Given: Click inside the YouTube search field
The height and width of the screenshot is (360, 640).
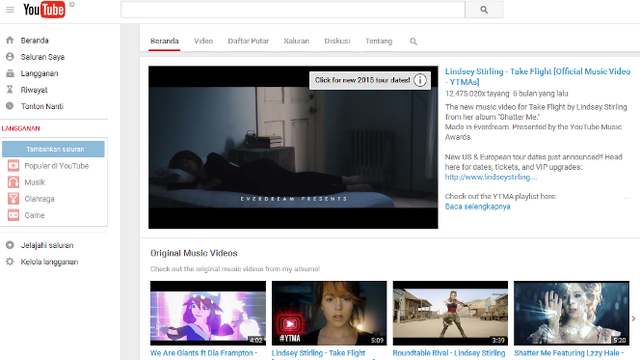Looking at the screenshot, I should coord(293,9).
